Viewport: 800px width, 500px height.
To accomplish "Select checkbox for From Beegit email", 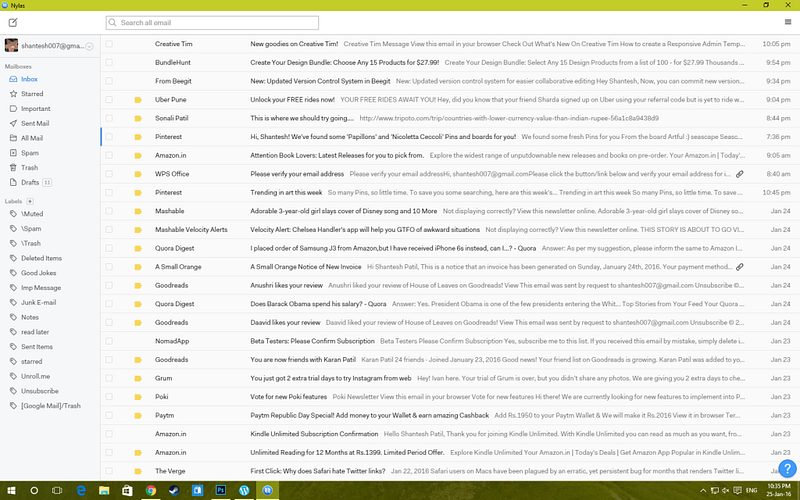I will pyautogui.click(x=109, y=81).
